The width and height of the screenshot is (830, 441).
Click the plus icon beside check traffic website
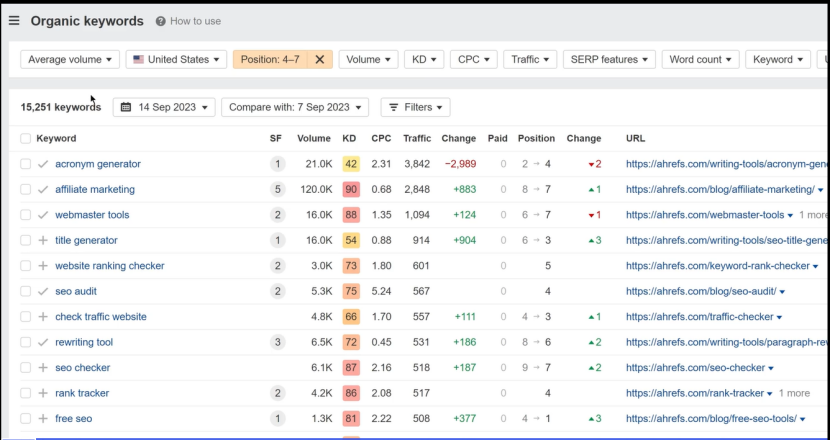tap(43, 317)
